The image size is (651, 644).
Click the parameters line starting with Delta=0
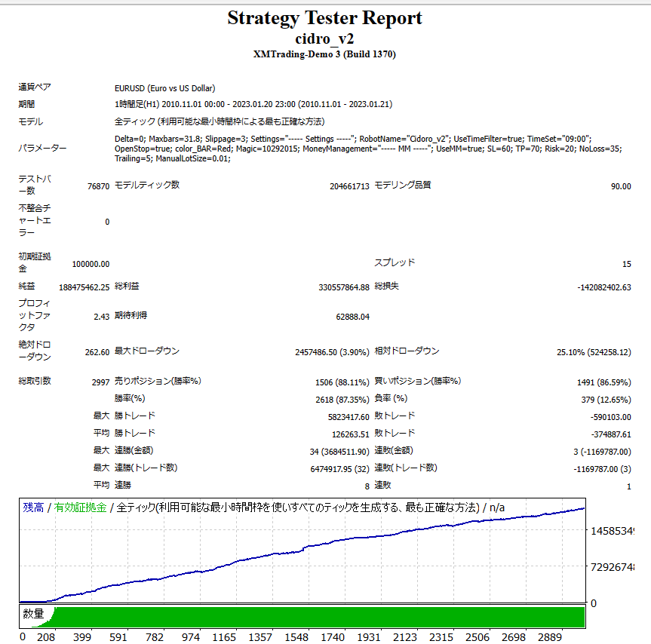[353, 139]
